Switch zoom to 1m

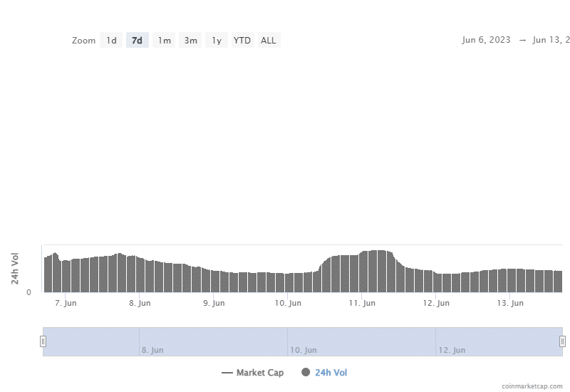(164, 41)
